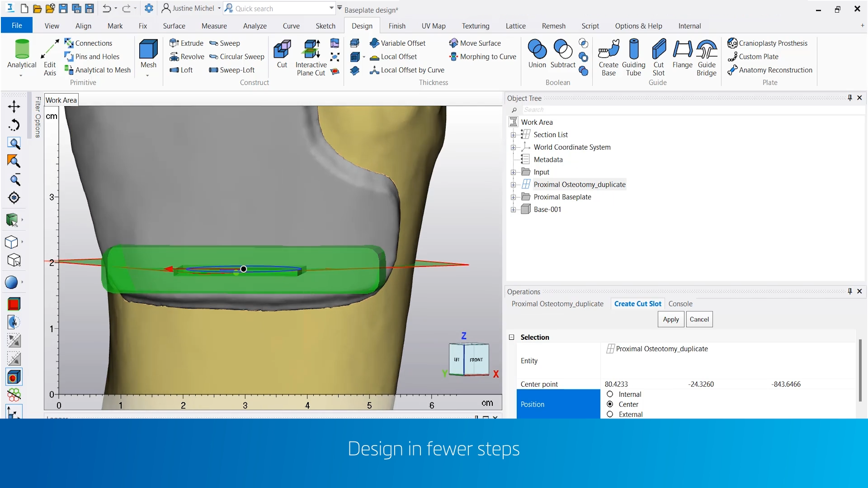The image size is (868, 488).
Task: Click the Object Tree search field
Action: (x=692, y=109)
